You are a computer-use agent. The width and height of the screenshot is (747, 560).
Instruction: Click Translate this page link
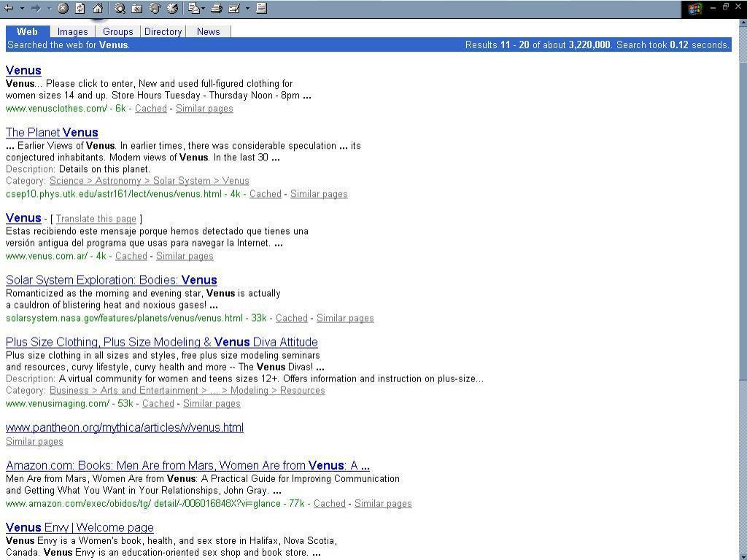click(x=96, y=219)
